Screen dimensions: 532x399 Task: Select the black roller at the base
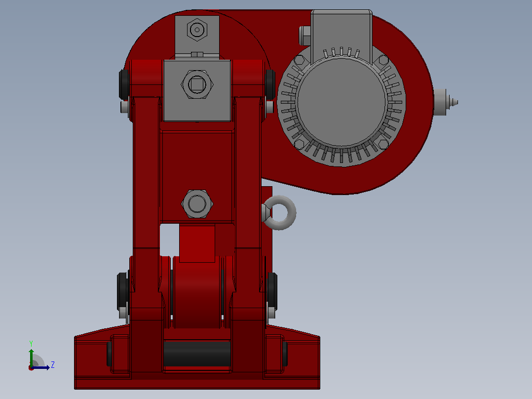click(197, 354)
